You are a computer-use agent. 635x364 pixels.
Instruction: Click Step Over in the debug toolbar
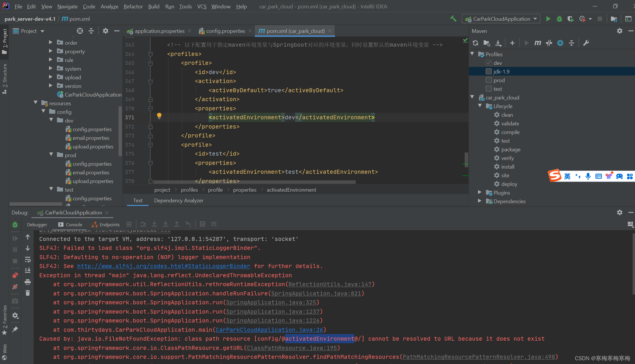(143, 224)
